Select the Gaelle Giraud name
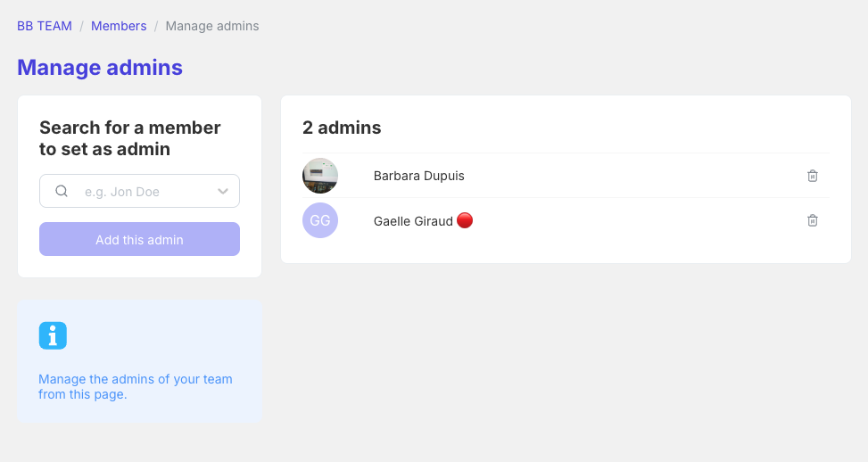The width and height of the screenshot is (868, 462). (413, 221)
